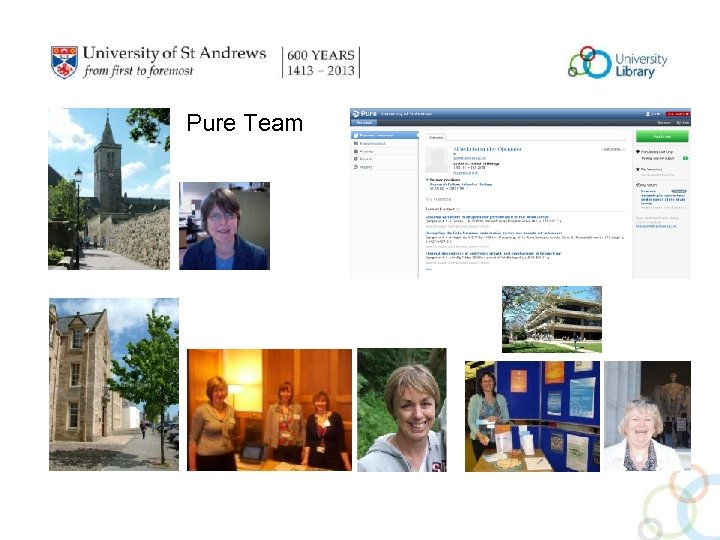Screen dimensions: 720x540
Task: Select the photo of woman at blue display stand
Action: pos(532,416)
